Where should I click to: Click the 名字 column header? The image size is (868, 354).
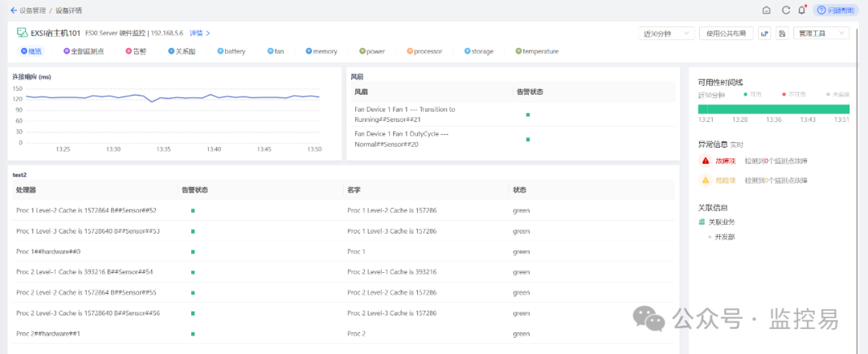tap(354, 189)
